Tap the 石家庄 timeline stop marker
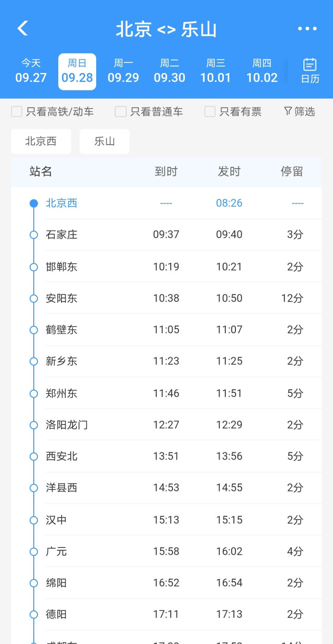This screenshot has width=333, height=644. coord(33,235)
